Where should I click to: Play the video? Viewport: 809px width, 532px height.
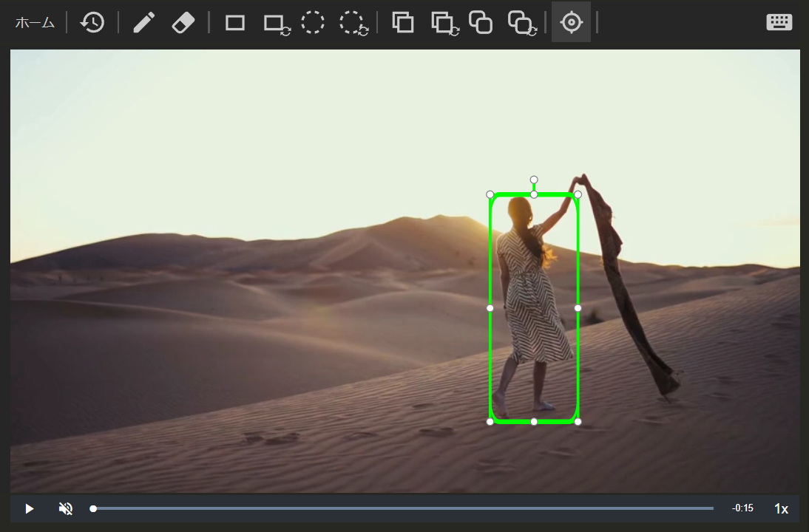[x=30, y=508]
